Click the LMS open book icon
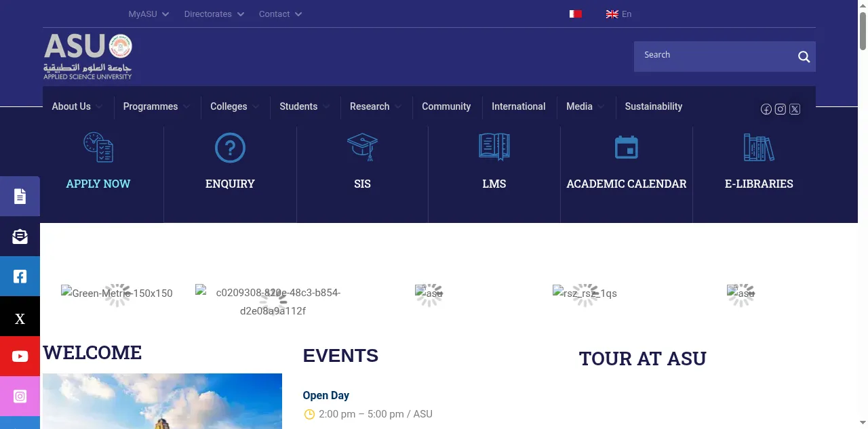Image resolution: width=868 pixels, height=429 pixels. point(494,147)
